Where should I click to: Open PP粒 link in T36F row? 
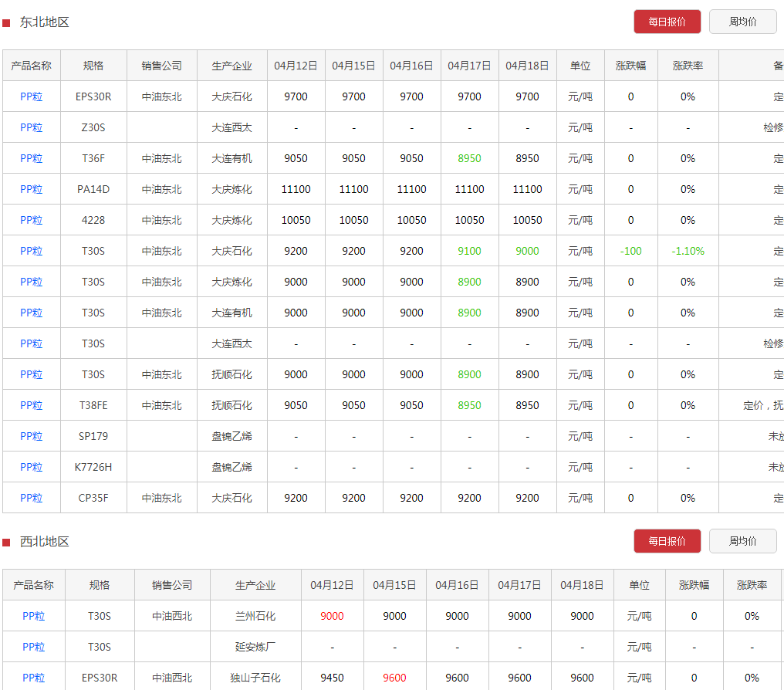click(x=31, y=158)
